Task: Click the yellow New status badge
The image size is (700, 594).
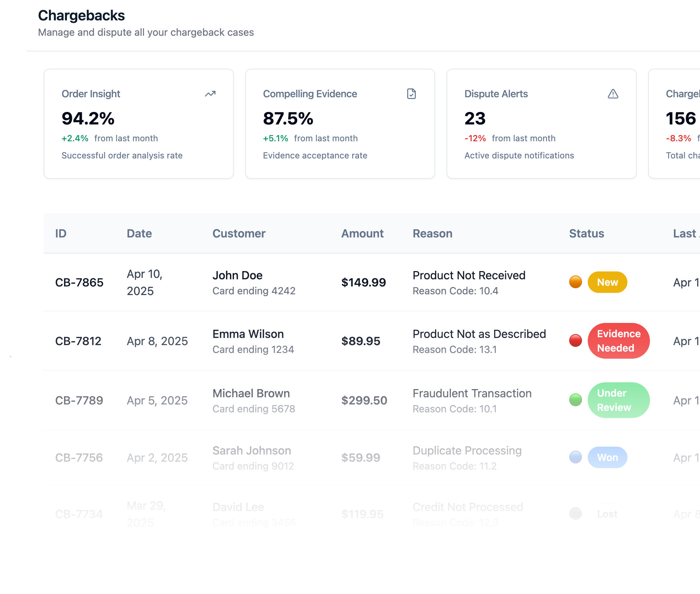Action: click(x=607, y=282)
